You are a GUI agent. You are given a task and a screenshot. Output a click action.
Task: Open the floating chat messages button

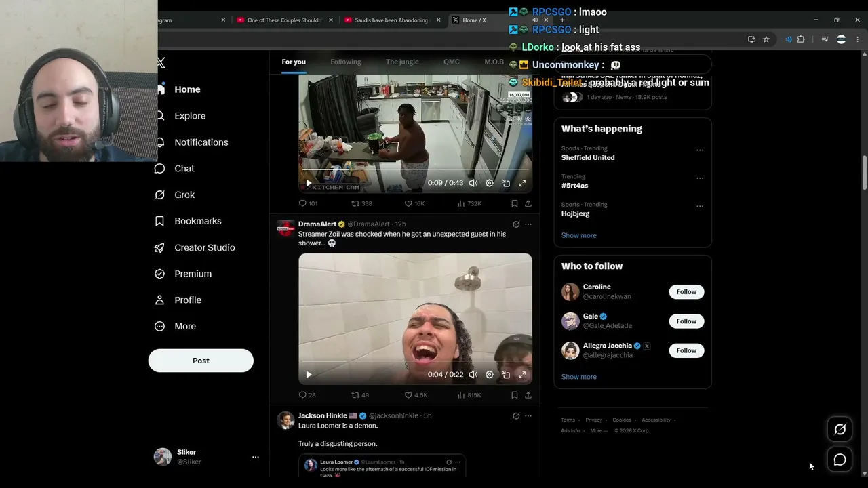tap(840, 460)
